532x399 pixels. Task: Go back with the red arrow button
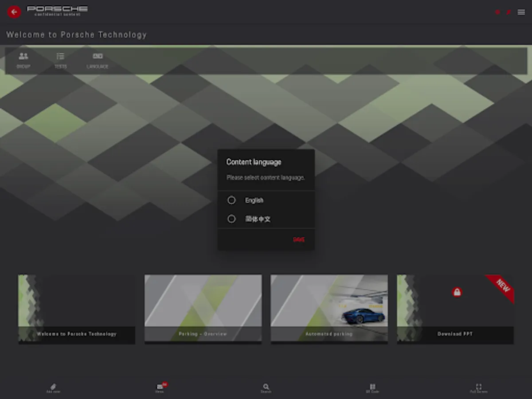tap(14, 12)
